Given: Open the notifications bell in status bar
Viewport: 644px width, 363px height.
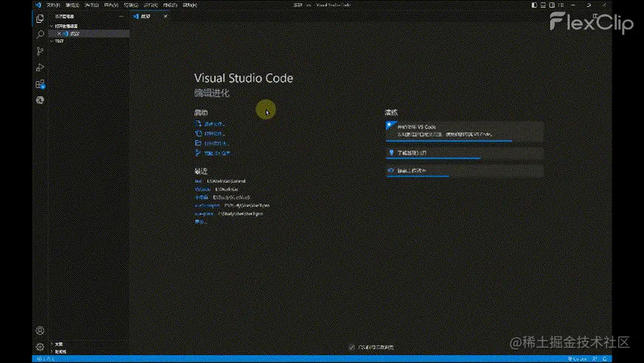Looking at the screenshot, I should tap(605, 359).
